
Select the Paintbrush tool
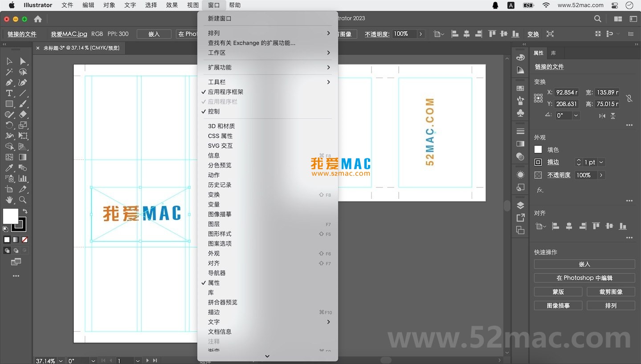tap(23, 104)
